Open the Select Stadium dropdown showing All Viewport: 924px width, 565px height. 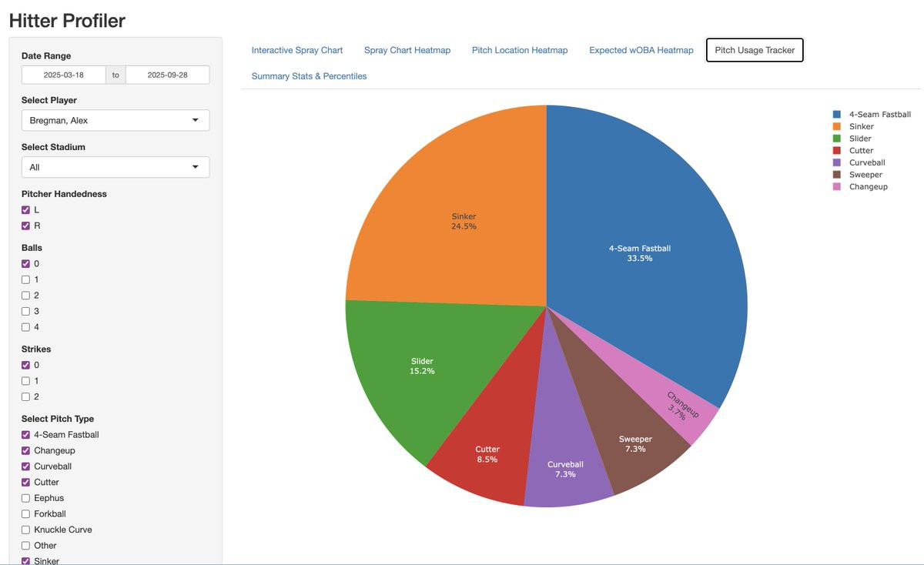point(115,167)
